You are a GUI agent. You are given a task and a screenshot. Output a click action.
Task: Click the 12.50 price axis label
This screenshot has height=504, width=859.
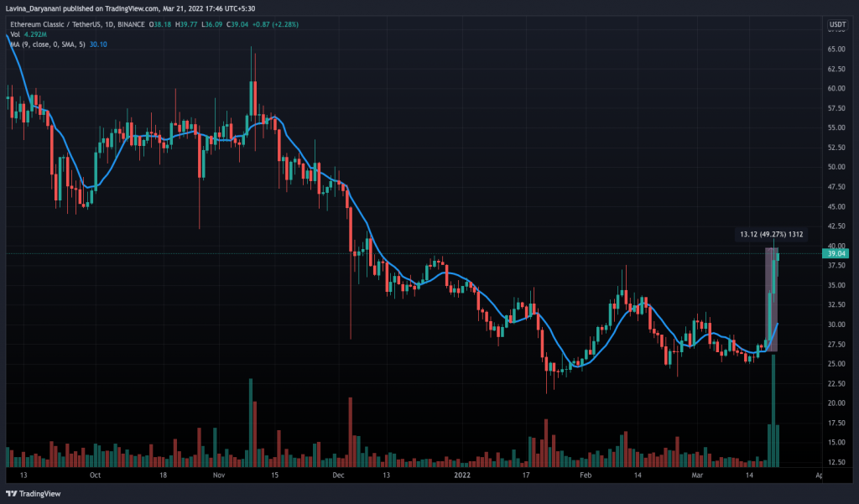836,462
